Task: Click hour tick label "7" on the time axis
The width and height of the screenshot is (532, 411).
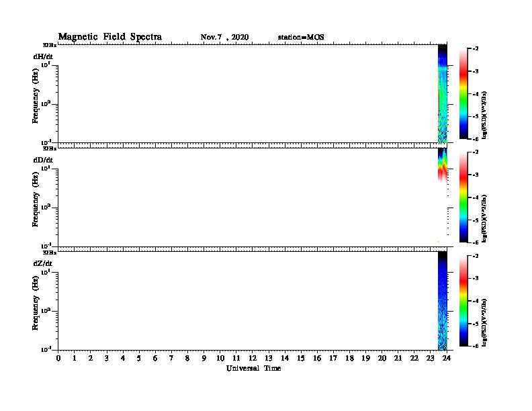Action: tap(172, 359)
